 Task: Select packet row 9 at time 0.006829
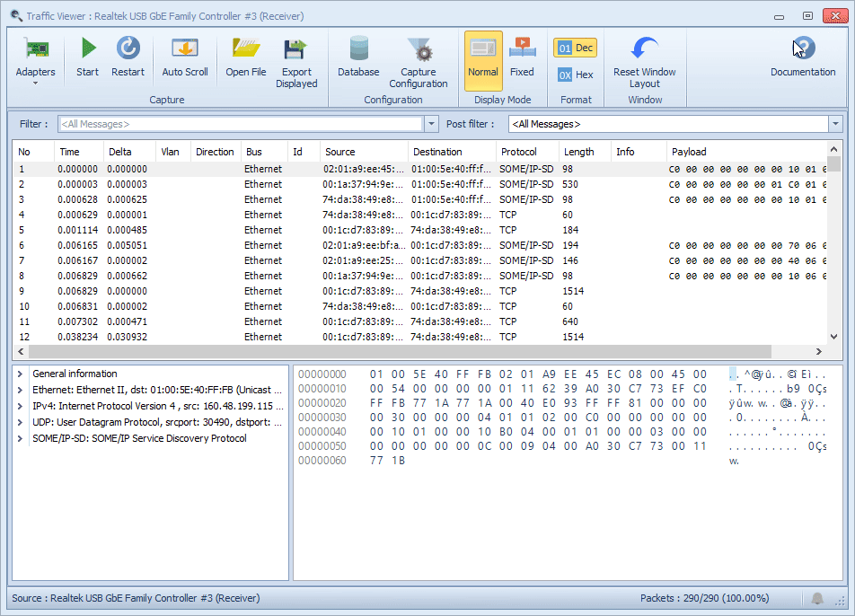(x=420, y=291)
